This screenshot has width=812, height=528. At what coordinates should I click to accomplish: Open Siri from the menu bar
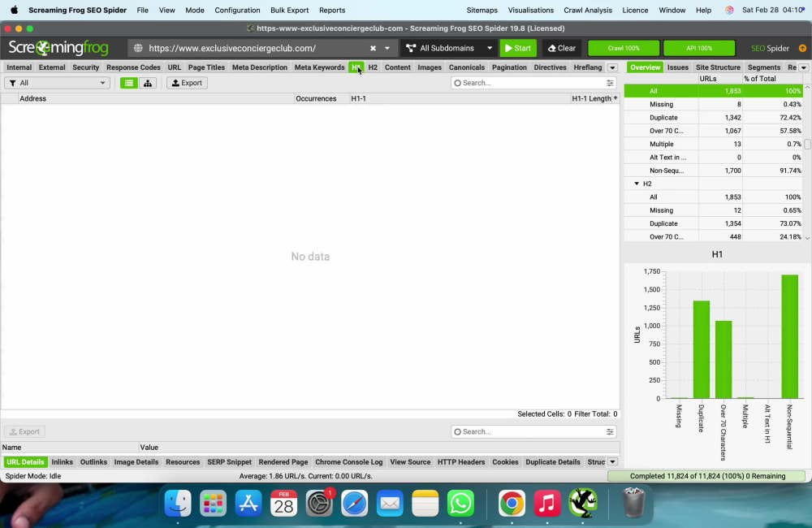pyautogui.click(x=729, y=10)
